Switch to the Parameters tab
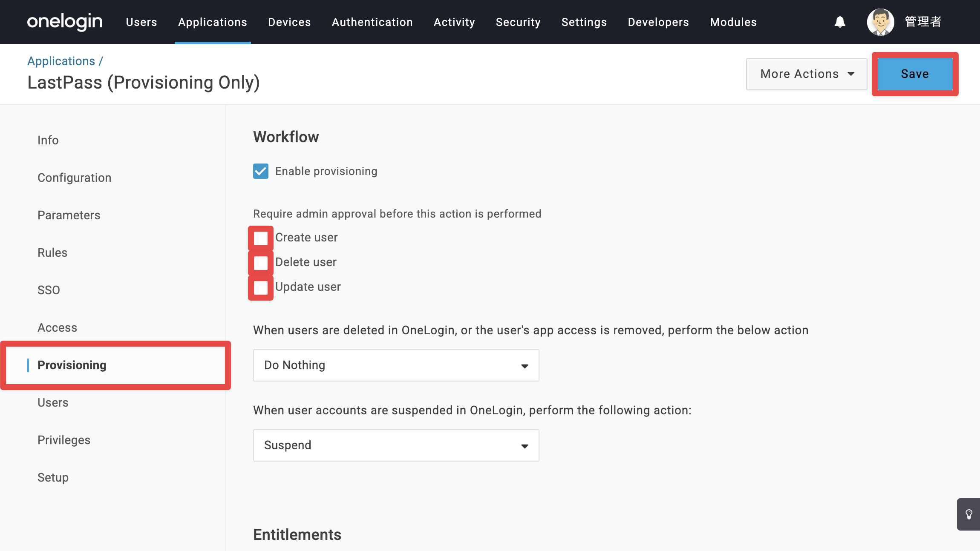This screenshot has height=551, width=980. click(69, 215)
